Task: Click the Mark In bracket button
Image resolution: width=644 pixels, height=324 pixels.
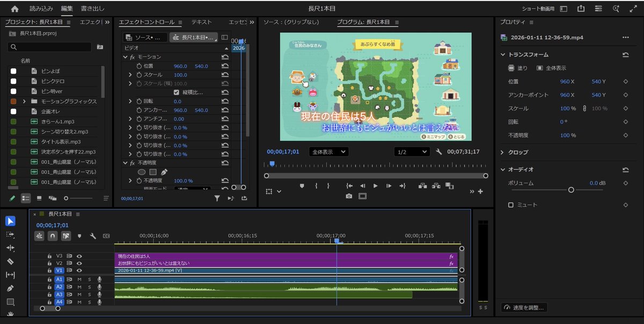Action: [316, 186]
